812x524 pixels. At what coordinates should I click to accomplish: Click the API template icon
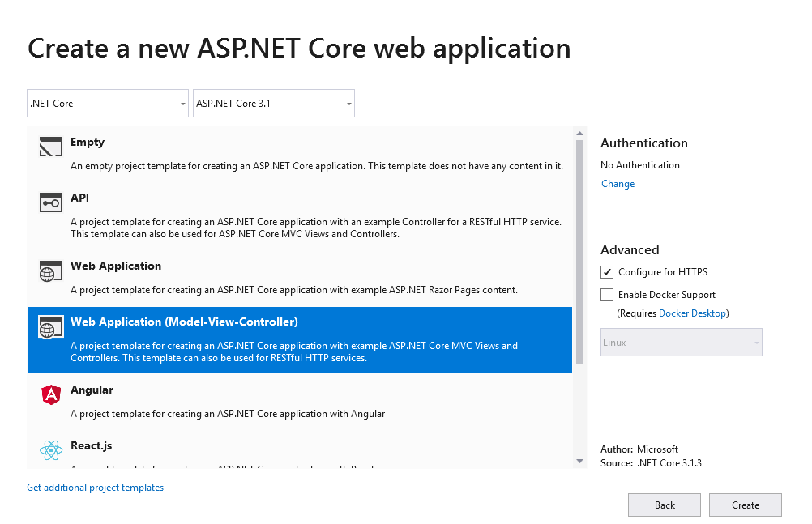(x=51, y=202)
